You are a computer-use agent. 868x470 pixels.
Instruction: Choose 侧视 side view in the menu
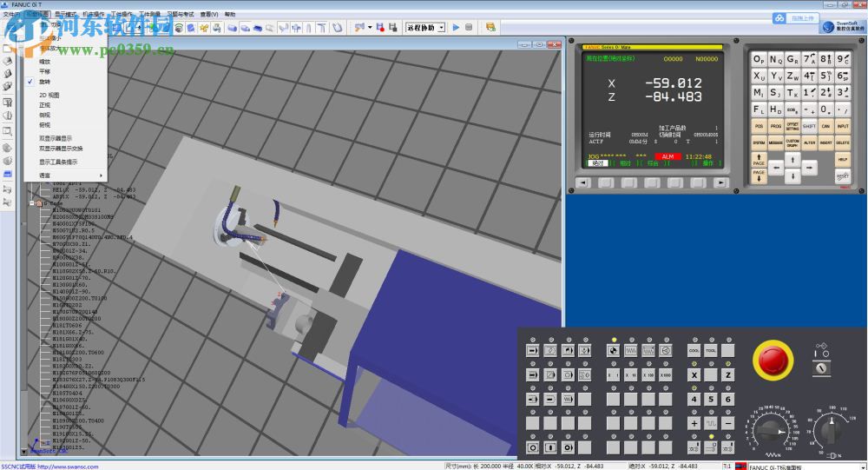click(x=45, y=115)
